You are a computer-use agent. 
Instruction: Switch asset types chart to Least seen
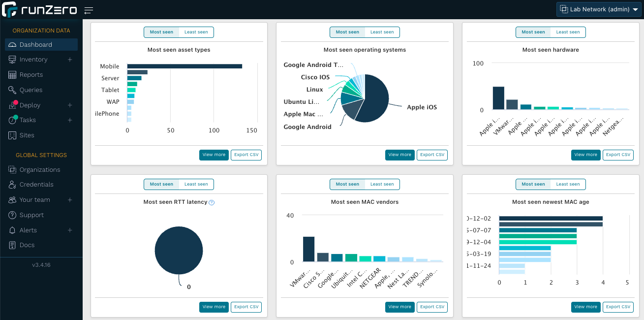[x=196, y=32]
